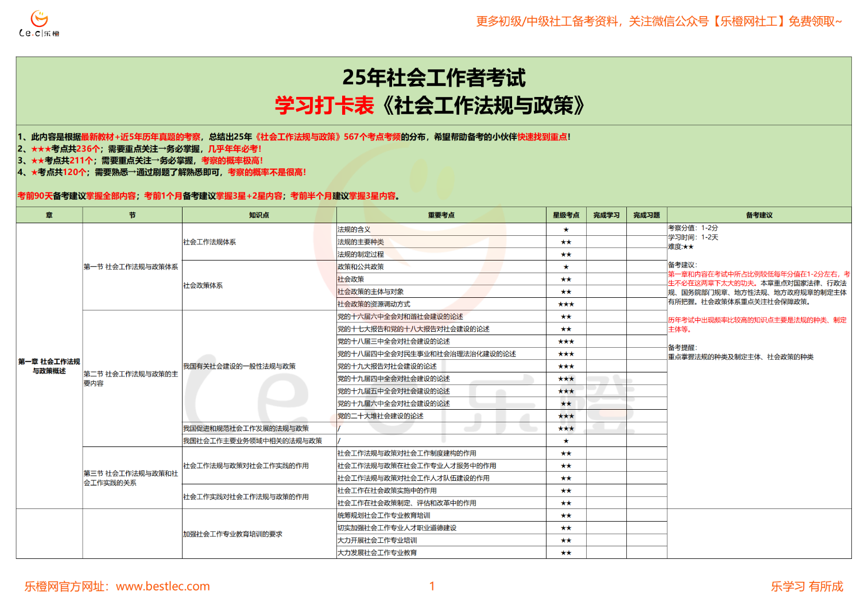Select the 第二节 社会工作法规与政策的主要内容 section cell

pyautogui.click(x=133, y=379)
